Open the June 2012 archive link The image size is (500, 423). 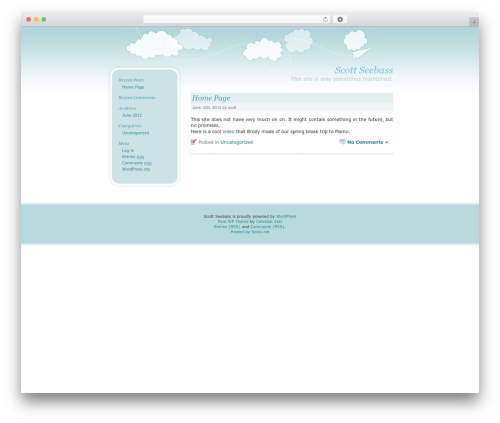tap(132, 115)
